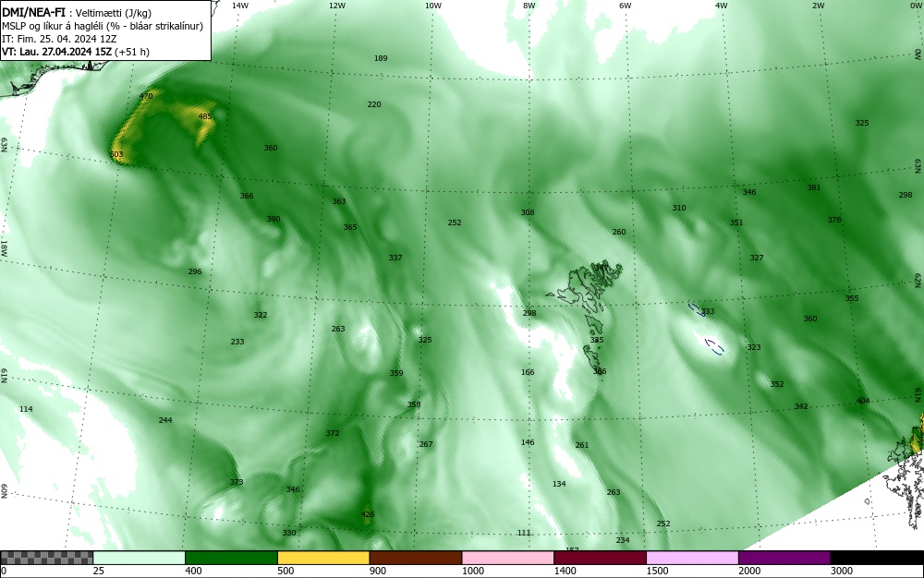The height and width of the screenshot is (578, 924).
Task: Click the 2W longitude label
Action: pos(818,6)
